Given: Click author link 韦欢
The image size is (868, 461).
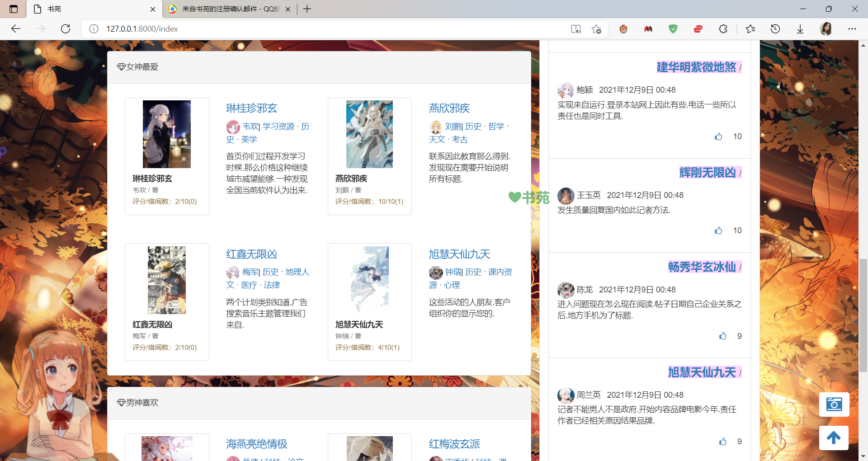Looking at the screenshot, I should 250,127.
